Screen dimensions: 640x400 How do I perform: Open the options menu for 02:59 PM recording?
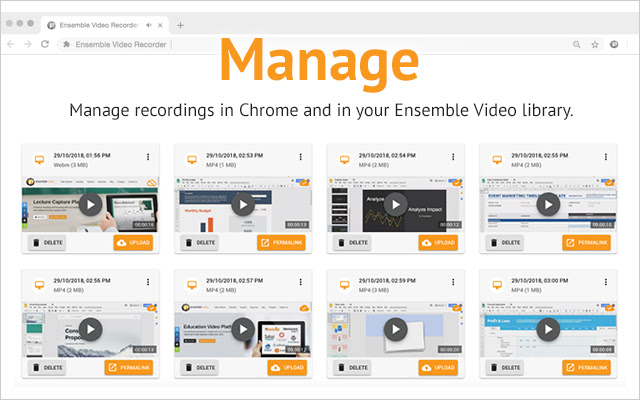click(x=453, y=282)
